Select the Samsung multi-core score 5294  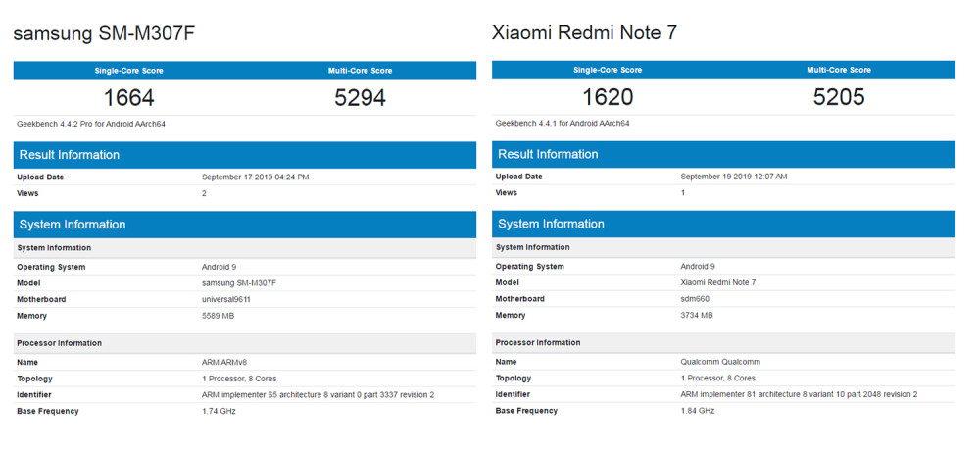pos(360,98)
